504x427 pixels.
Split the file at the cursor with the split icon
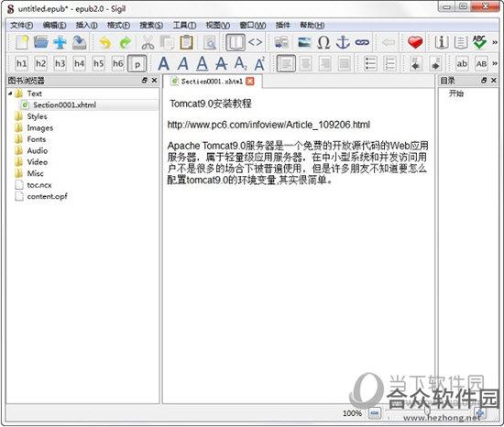[281, 43]
